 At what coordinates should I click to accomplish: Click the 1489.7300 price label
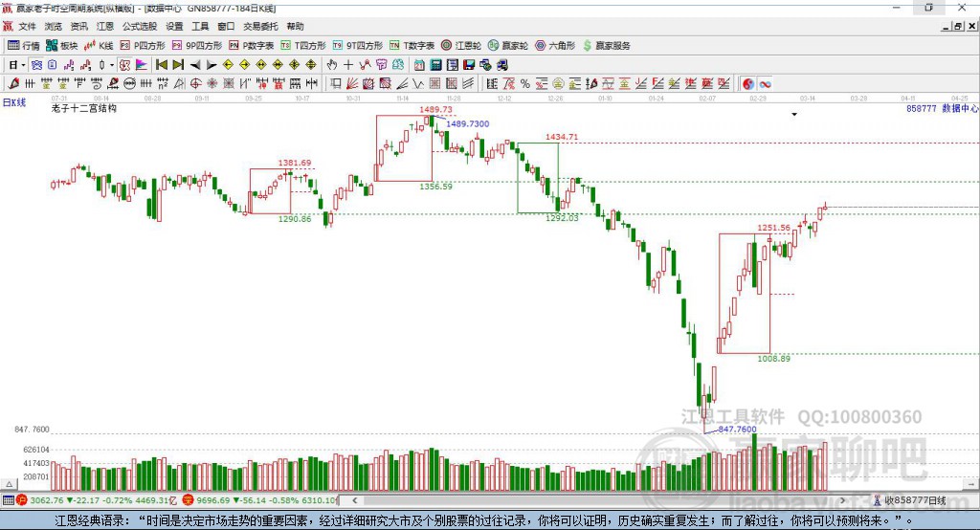click(467, 123)
